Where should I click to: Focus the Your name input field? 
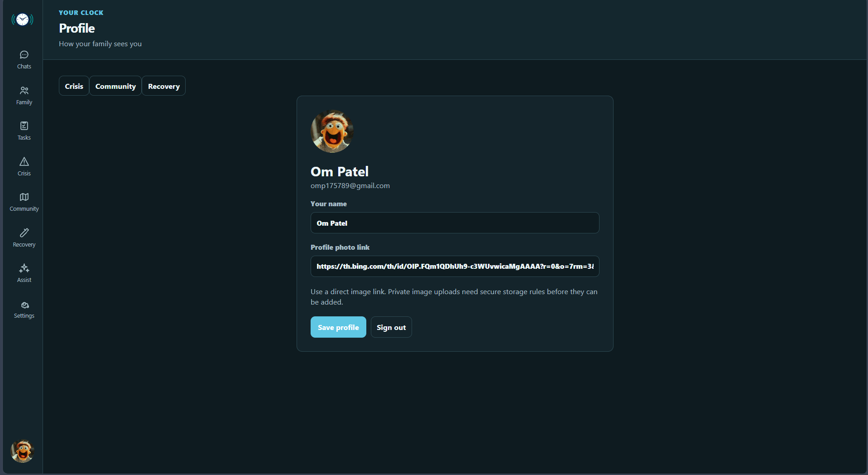pyautogui.click(x=455, y=223)
